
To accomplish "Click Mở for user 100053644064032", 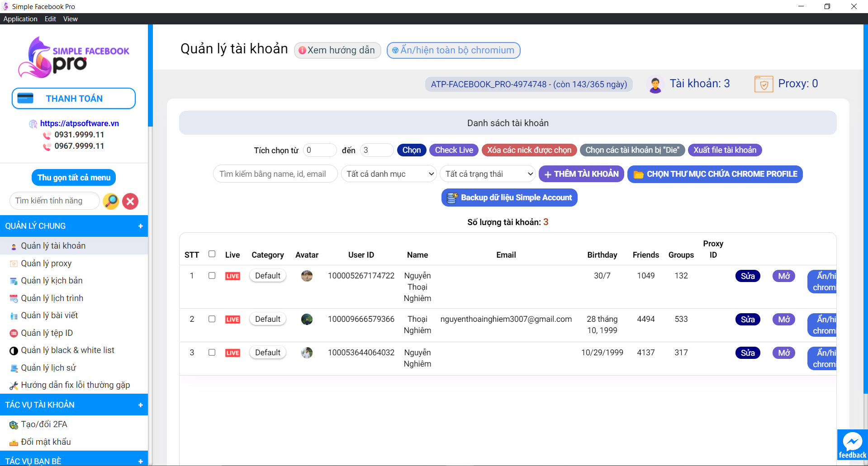I will [784, 353].
